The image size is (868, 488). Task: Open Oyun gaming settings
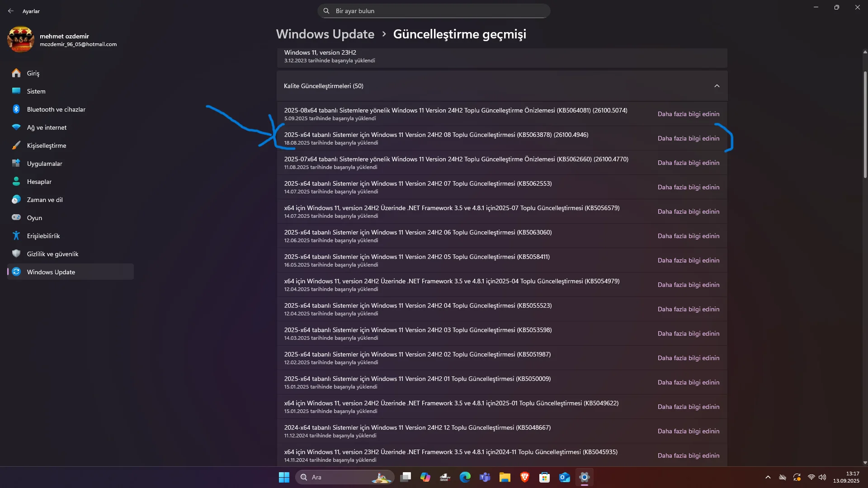34,218
